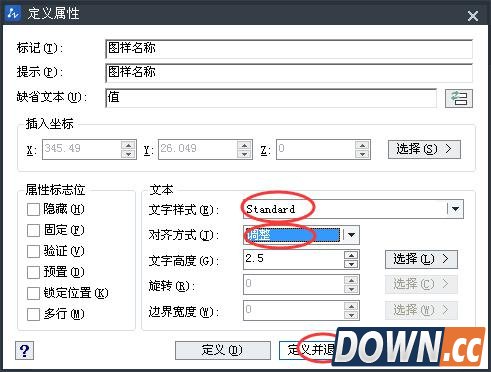
Task: Decrease 边界宽度 with down arrow
Action: coord(351,315)
